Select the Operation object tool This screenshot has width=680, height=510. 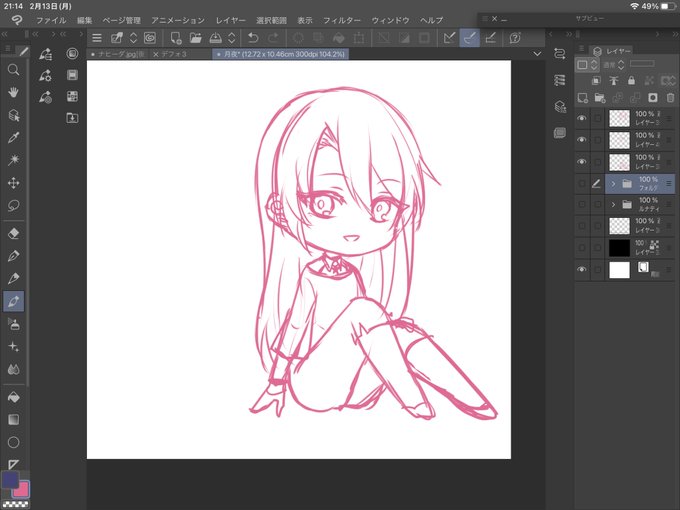13,115
